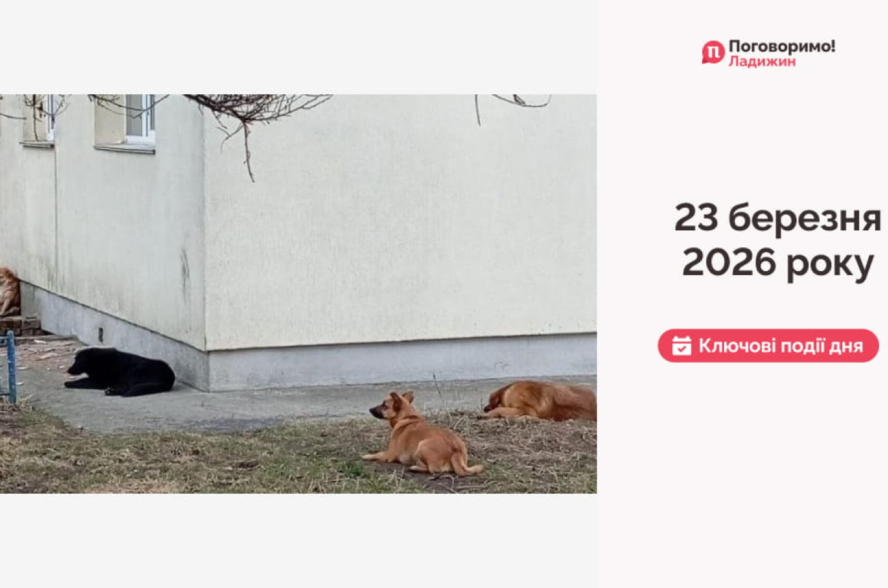Click the 23 березня date heading

click(x=777, y=218)
